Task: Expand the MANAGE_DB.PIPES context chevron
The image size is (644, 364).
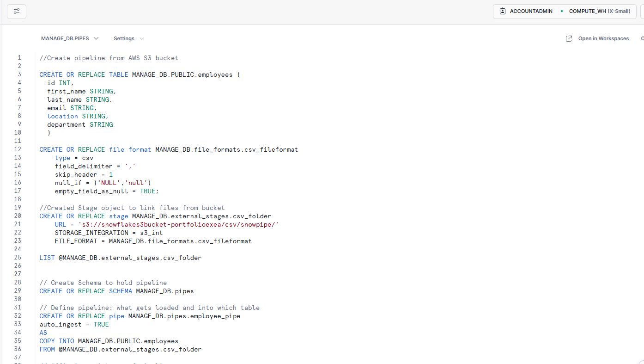Action: [96, 38]
